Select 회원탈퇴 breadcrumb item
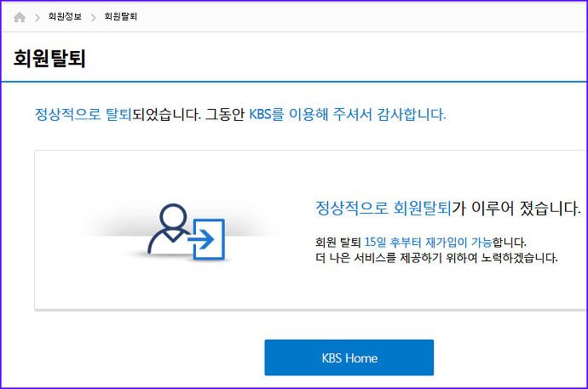The width and height of the screenshot is (588, 389). (120, 16)
